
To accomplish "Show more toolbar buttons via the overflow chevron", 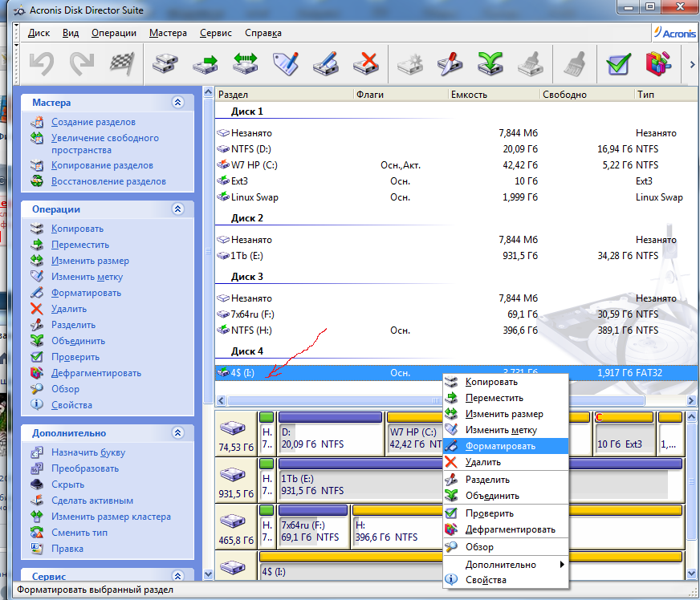I will 692,65.
